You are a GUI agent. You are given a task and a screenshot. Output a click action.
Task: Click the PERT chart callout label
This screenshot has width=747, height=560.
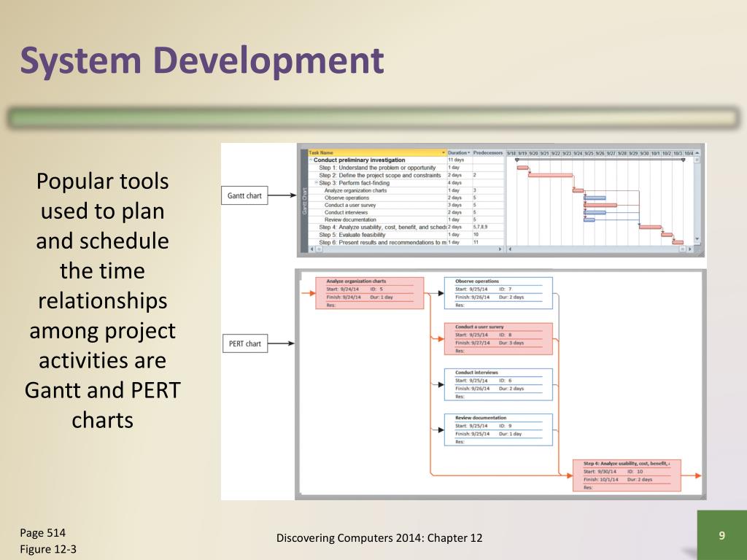(244, 343)
